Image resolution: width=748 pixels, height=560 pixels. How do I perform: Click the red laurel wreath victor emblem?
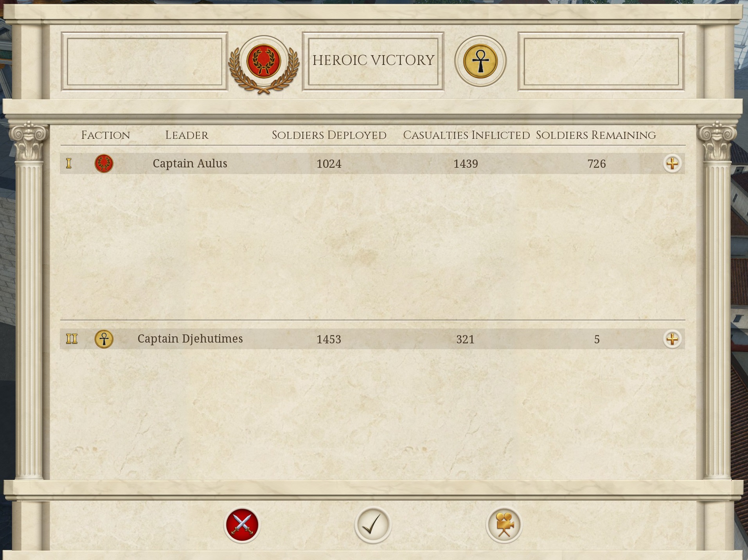264,61
